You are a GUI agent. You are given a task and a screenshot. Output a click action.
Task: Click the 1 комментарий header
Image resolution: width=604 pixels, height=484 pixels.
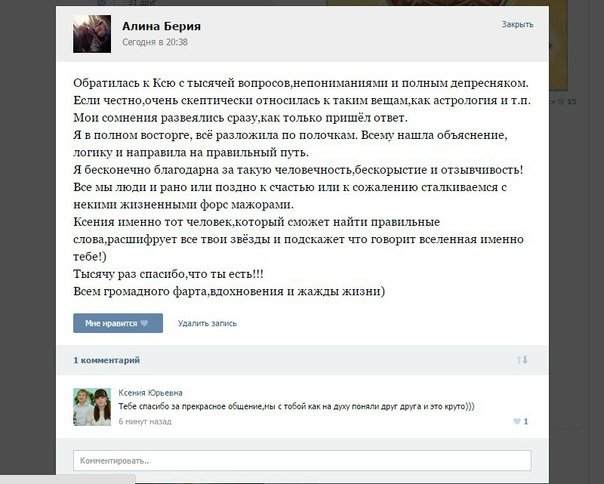[106, 360]
